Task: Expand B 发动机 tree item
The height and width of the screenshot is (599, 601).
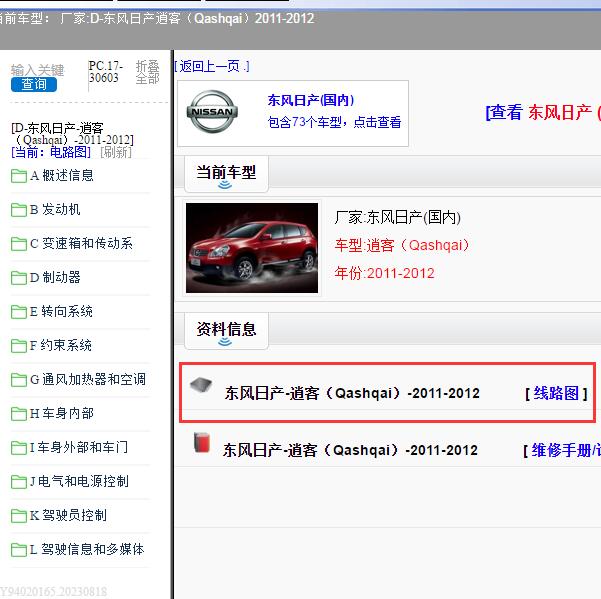Action: pyautogui.click(x=55, y=210)
